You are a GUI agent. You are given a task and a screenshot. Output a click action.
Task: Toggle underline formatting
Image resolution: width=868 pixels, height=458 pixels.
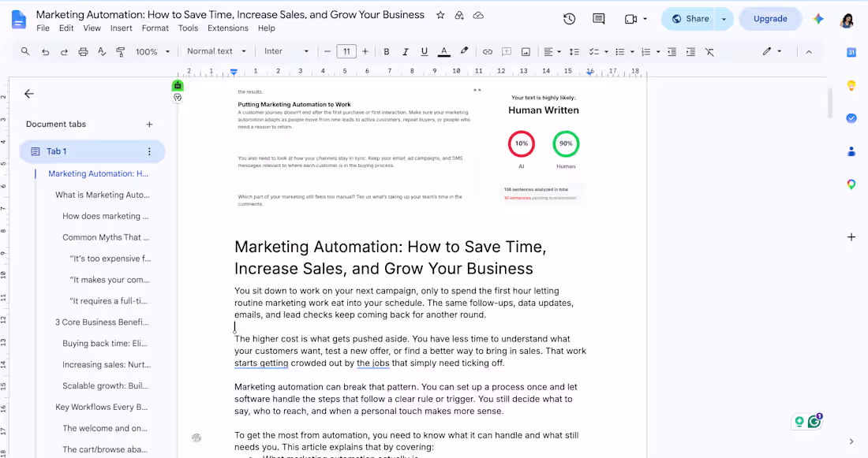tap(424, 51)
